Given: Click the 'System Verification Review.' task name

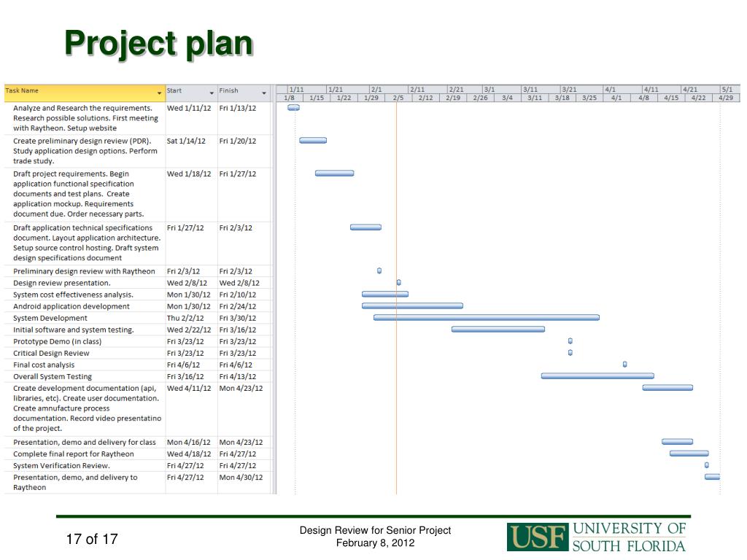Looking at the screenshot, I should [61, 466].
